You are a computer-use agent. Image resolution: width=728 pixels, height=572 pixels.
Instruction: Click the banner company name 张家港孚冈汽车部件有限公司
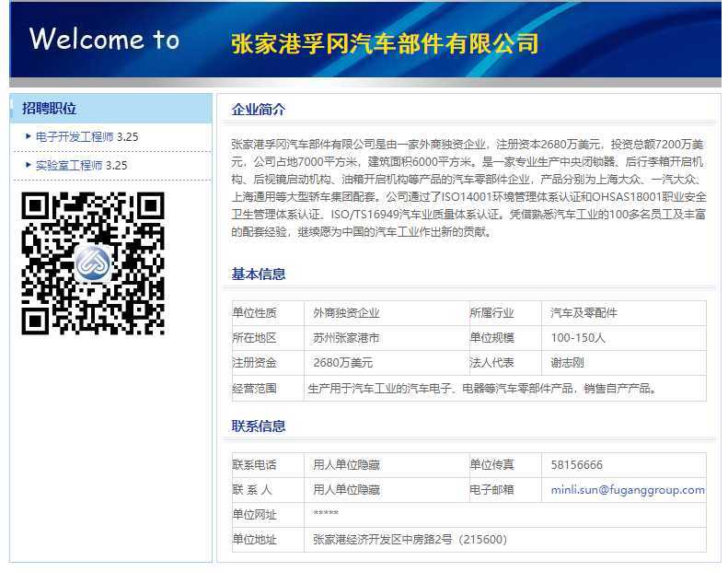[385, 43]
